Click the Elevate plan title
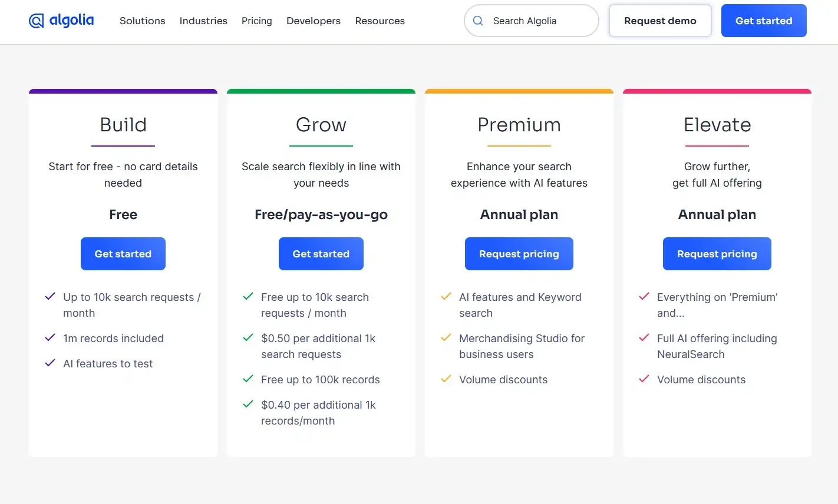This screenshot has width=838, height=504. pos(717,125)
